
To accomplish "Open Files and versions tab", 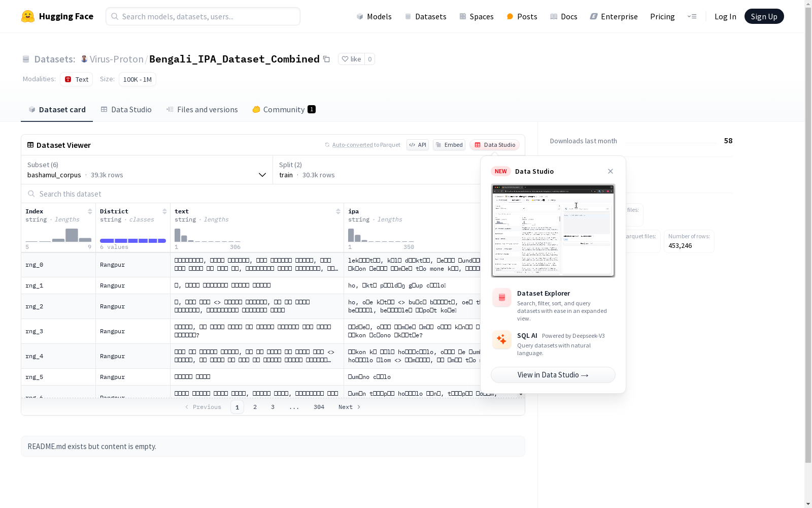I will coord(202,110).
